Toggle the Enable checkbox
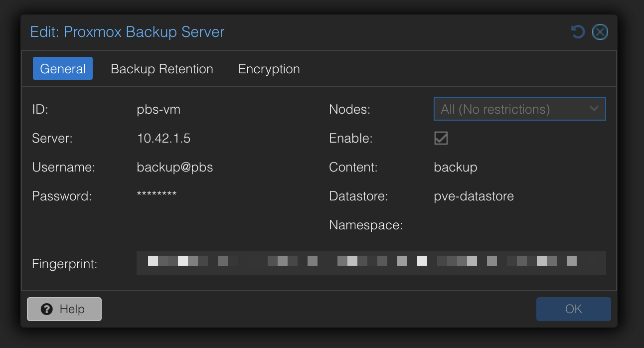 point(441,138)
